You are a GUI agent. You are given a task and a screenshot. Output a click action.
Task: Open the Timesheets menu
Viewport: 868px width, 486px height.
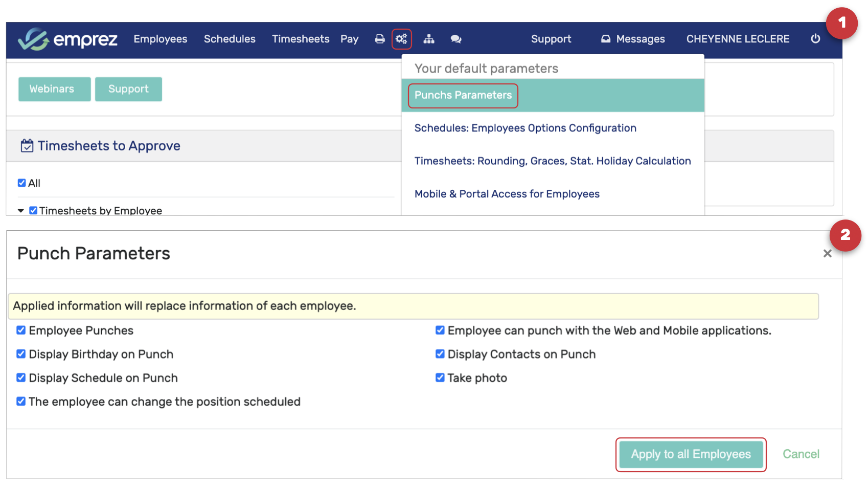(301, 39)
